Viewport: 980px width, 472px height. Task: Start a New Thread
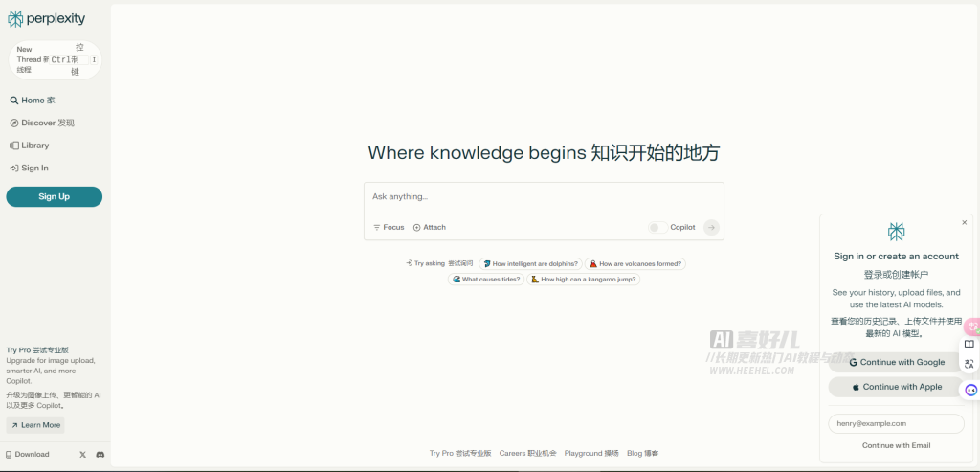(55, 60)
